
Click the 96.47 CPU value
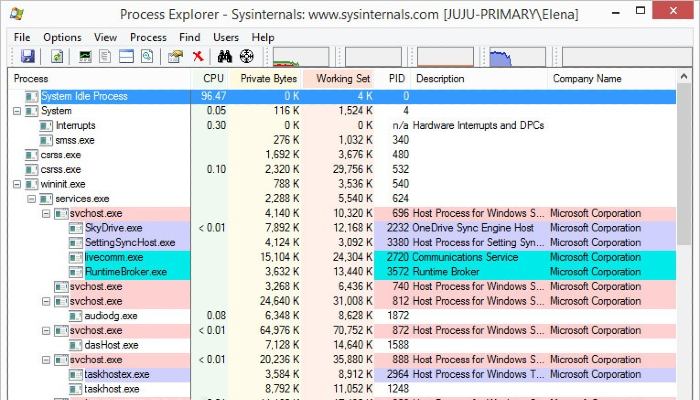pyautogui.click(x=213, y=96)
